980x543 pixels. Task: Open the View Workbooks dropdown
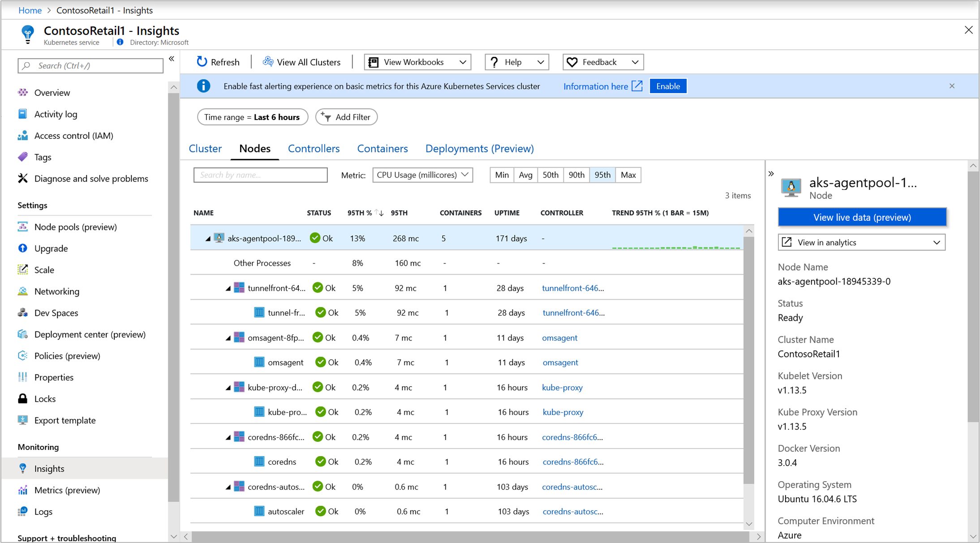(417, 62)
